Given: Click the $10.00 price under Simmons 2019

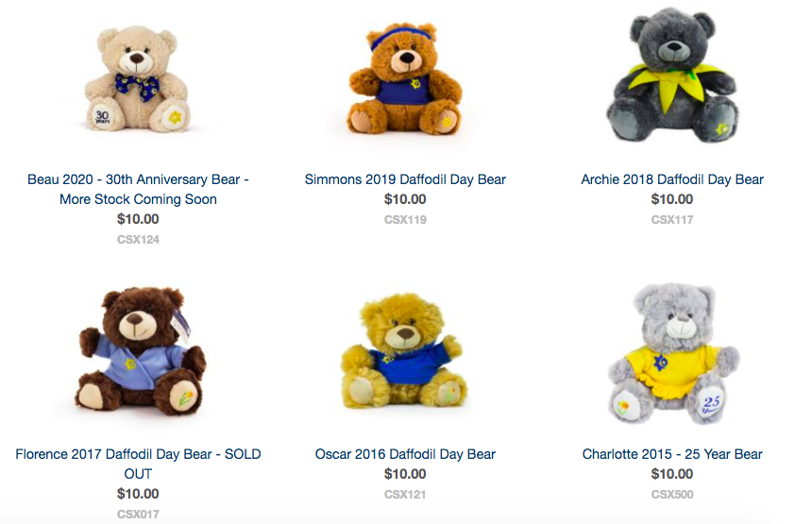Looking at the screenshot, I should pos(405,199).
